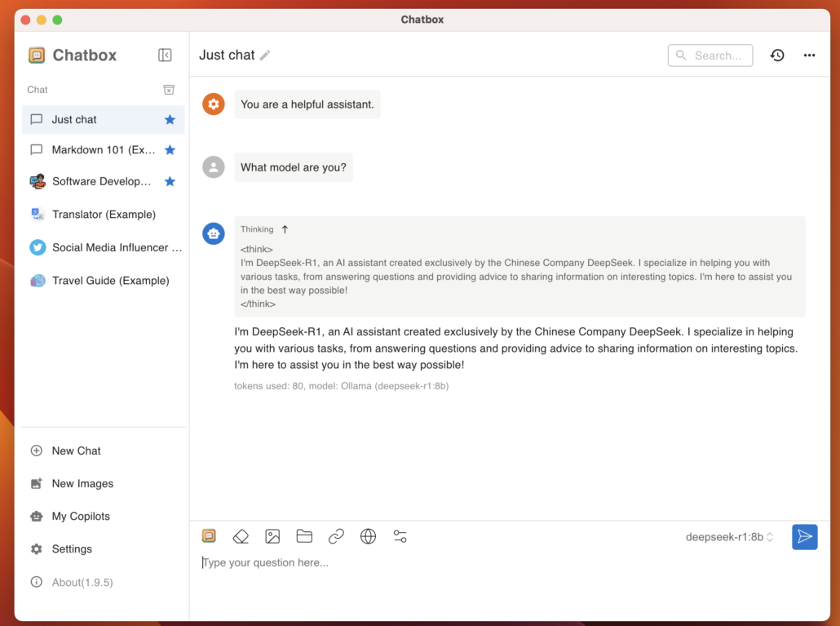Open Markdown 101 (Example) chat
The height and width of the screenshot is (626, 840).
tap(103, 149)
